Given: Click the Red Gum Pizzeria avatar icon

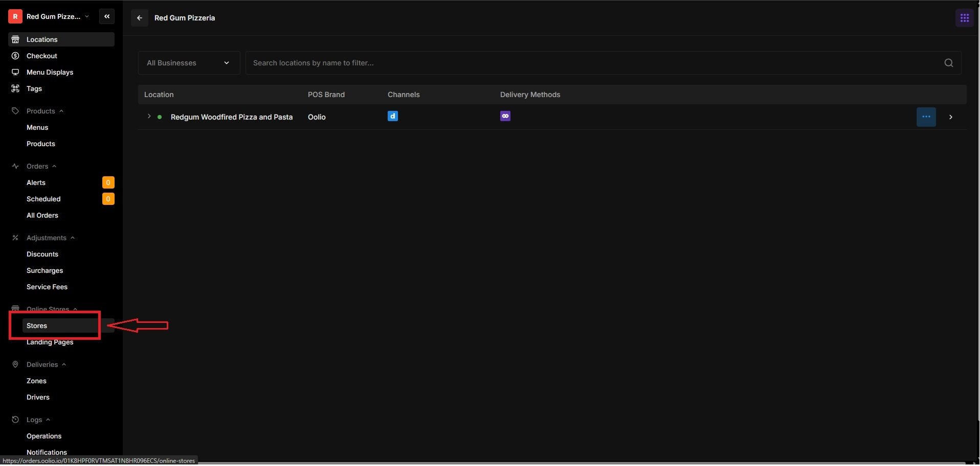Looking at the screenshot, I should tap(15, 16).
